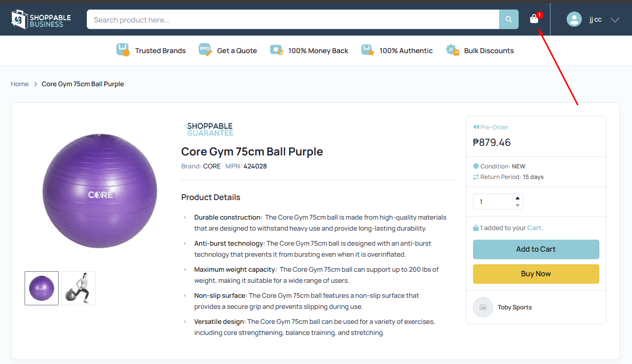Click the user avatar icon
This screenshot has width=632, height=364.
pyautogui.click(x=574, y=20)
